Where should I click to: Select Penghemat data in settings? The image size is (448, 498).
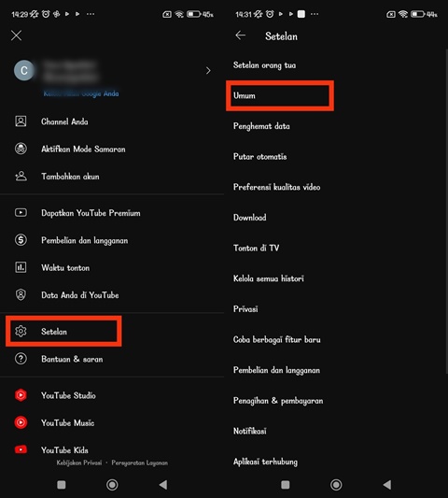coord(261,126)
